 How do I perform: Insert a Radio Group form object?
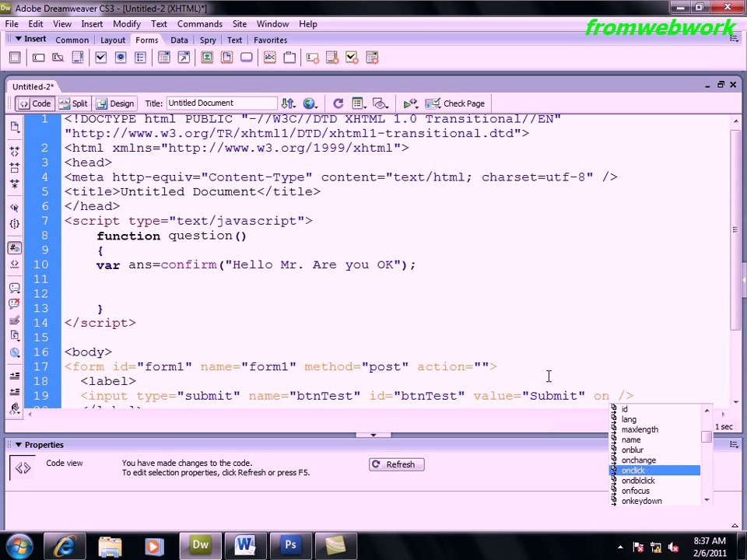(140, 58)
